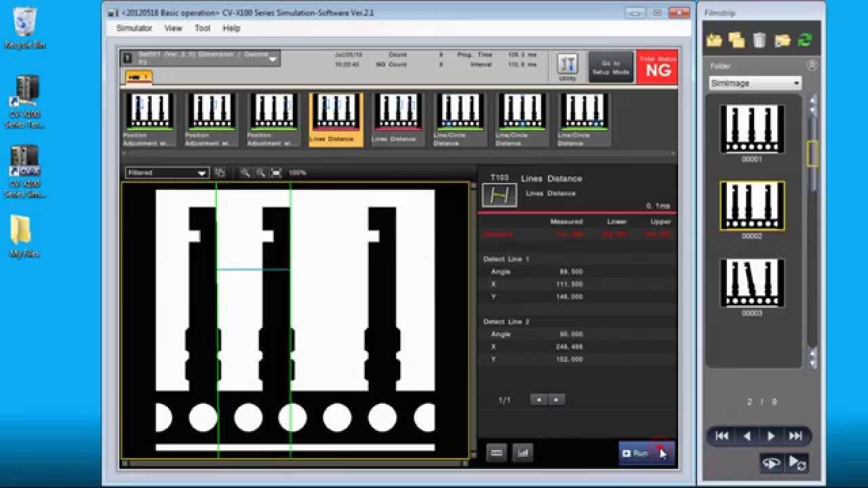Viewport: 868px width, 488px height.
Task: Click the Run button
Action: coord(646,453)
